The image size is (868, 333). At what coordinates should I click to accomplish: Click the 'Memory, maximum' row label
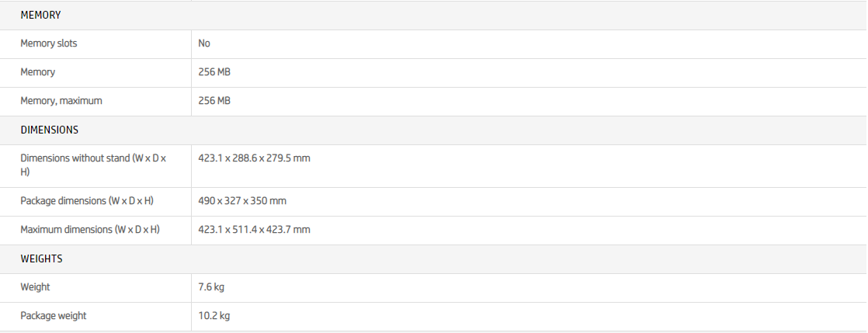(61, 101)
